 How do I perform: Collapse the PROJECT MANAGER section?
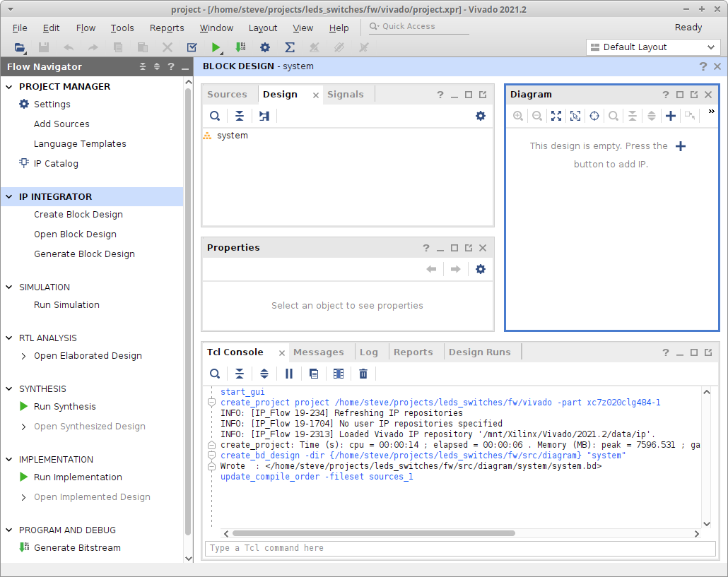(9, 86)
